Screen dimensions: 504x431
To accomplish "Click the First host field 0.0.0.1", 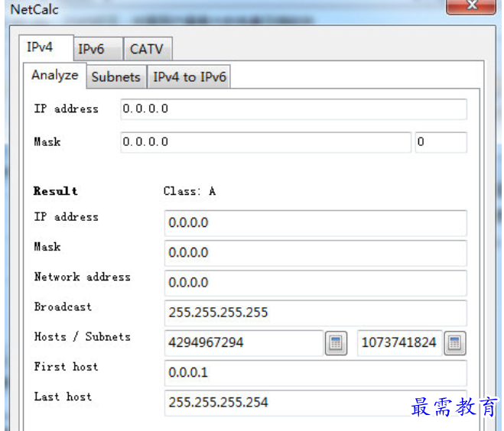I will point(316,373).
